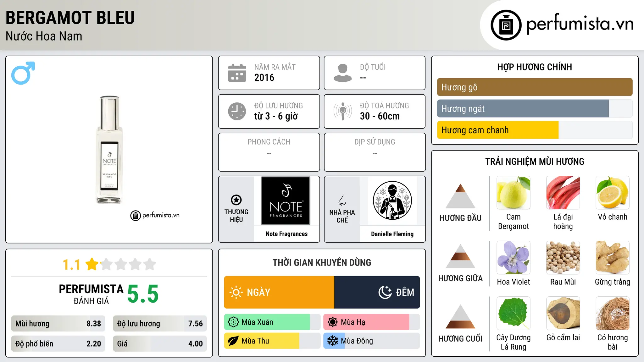
Task: Click the Bergamot Bleu bottle product image
Action: pos(109,150)
